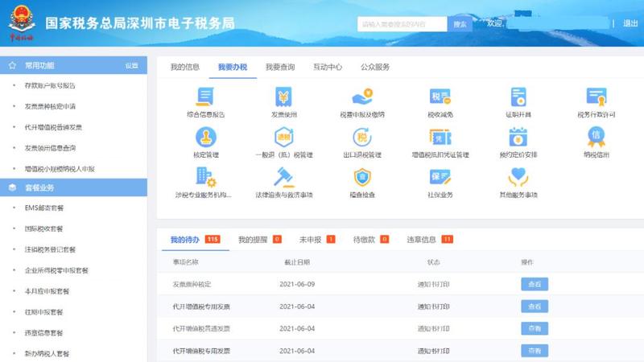Viewport: 644px width, 362px height.
Task: Open the 未申报 tab
Action: [x=311, y=239]
